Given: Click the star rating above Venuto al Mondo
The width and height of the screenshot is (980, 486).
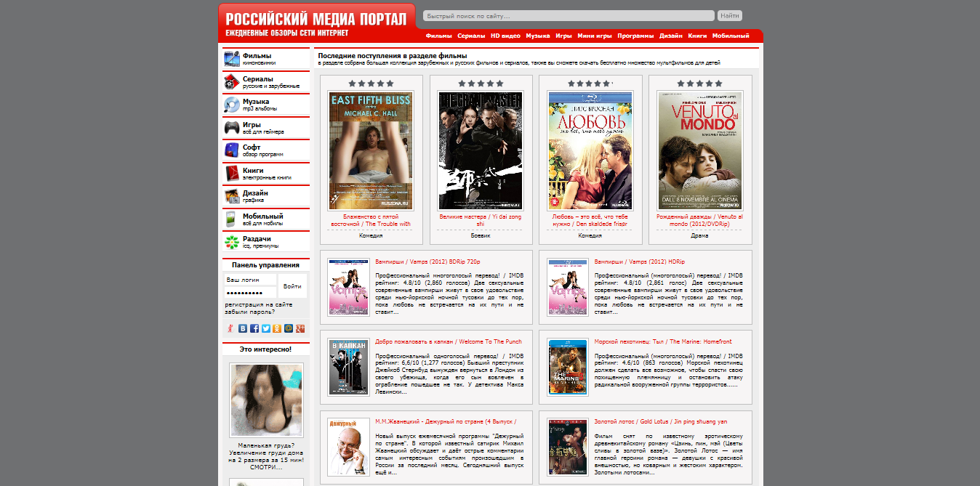Looking at the screenshot, I should pyautogui.click(x=699, y=84).
